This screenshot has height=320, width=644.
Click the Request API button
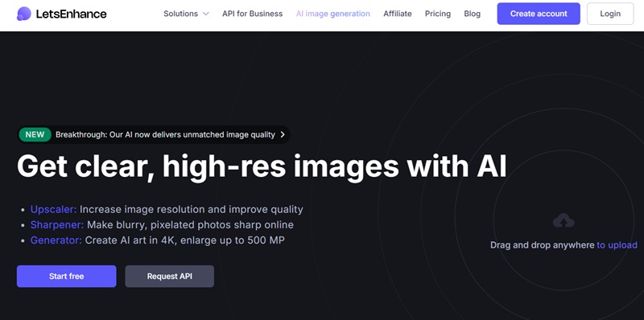[x=169, y=276]
